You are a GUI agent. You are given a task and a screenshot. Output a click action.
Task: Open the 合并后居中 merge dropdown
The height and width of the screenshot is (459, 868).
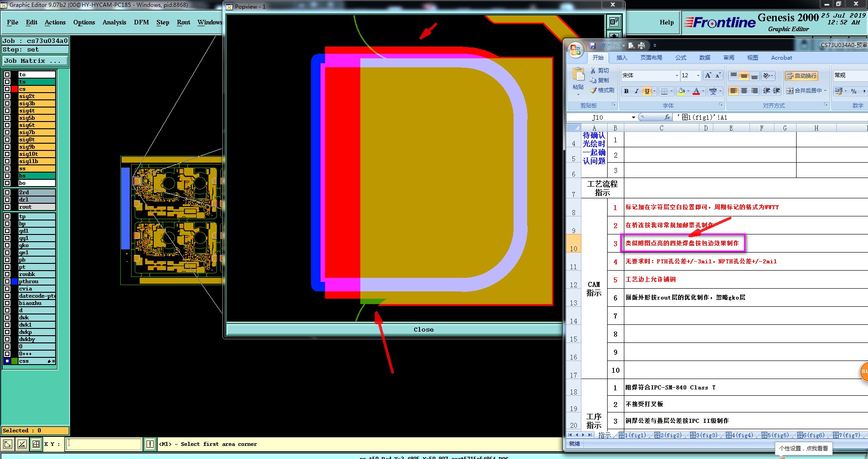(825, 91)
